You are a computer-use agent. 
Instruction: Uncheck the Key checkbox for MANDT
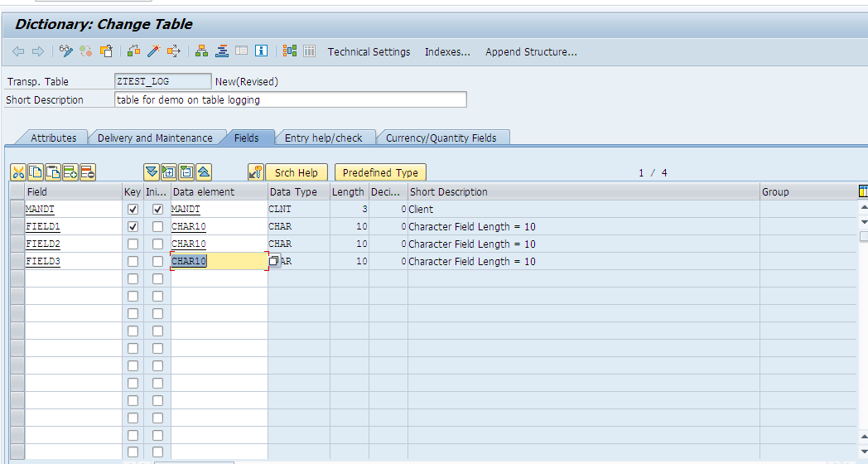[x=133, y=210]
